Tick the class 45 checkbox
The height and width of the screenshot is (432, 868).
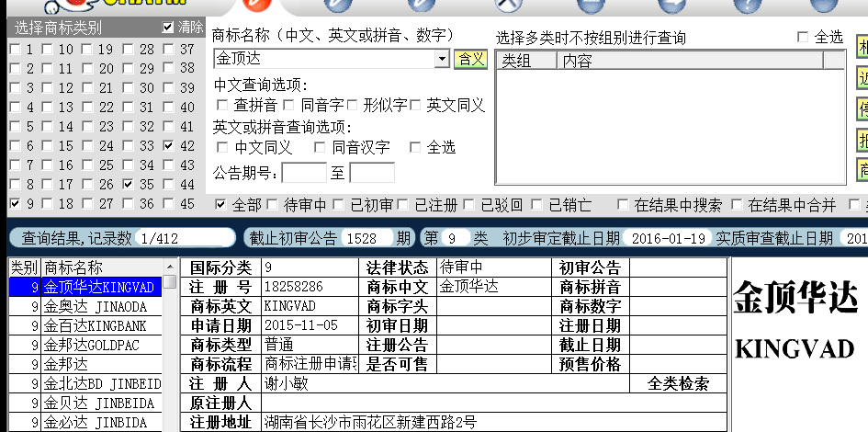click(x=168, y=204)
